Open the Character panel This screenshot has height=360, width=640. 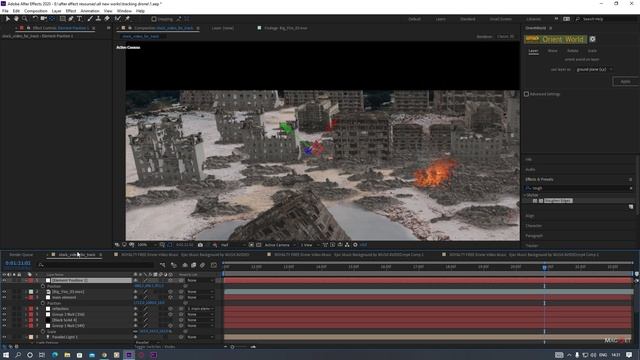(x=534, y=226)
